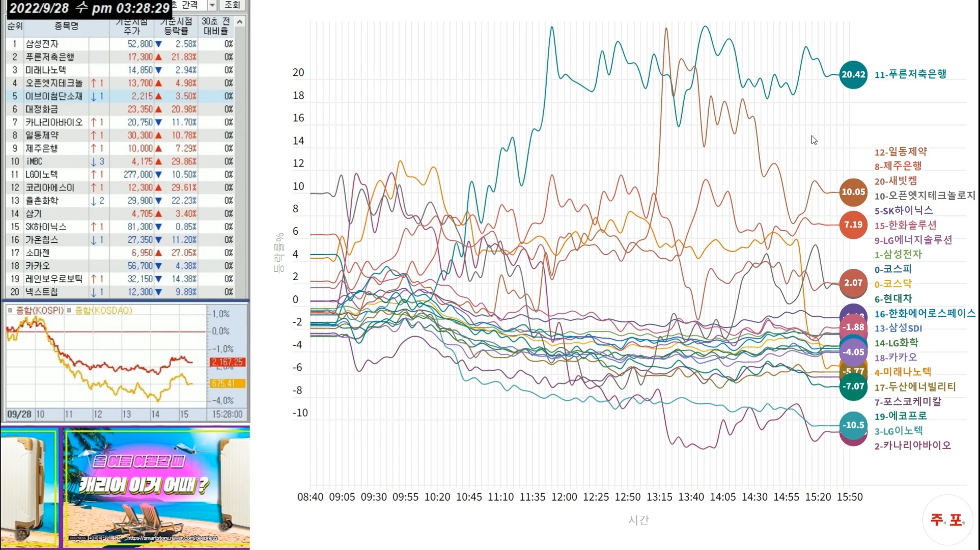
Task: Click the 2.07 value badge
Action: pos(853,283)
